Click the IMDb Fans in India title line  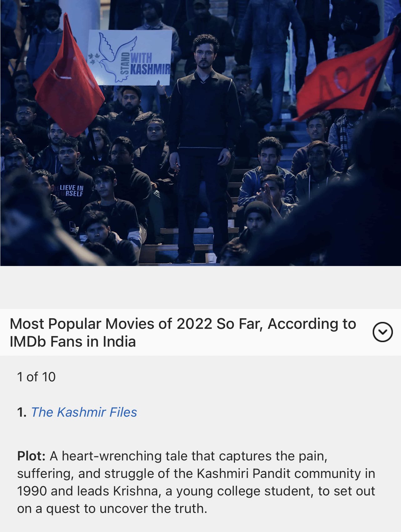73,341
